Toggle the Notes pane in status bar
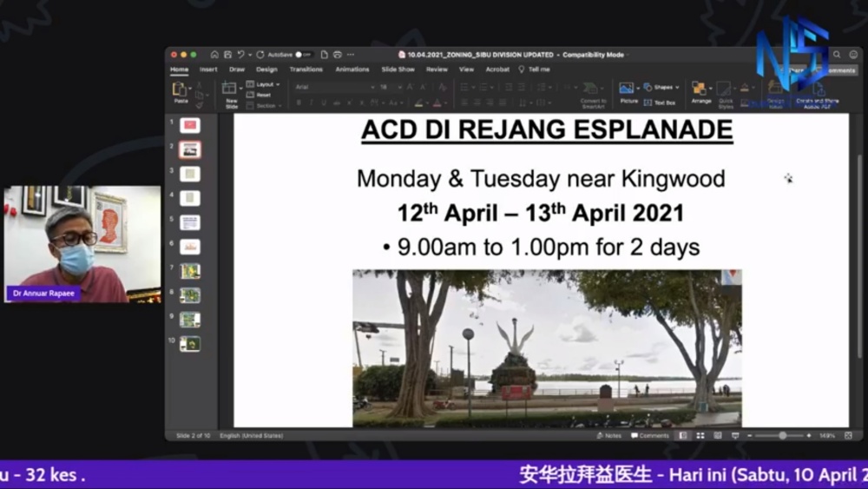Image resolution: width=868 pixels, height=489 pixels. tap(609, 436)
